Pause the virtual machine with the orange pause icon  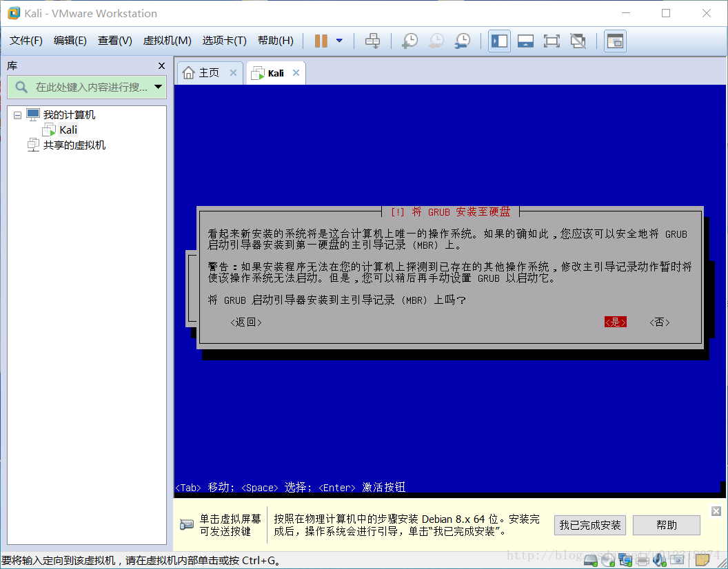click(321, 41)
